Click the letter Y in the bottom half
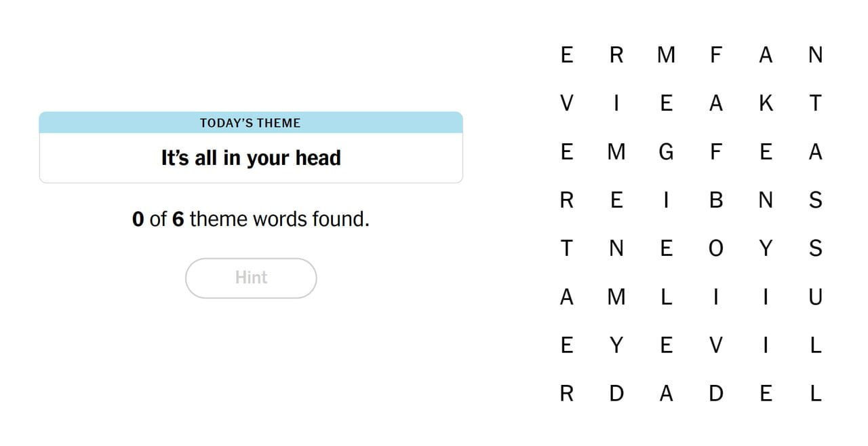Screen dimensions: 868x446 click(x=616, y=345)
